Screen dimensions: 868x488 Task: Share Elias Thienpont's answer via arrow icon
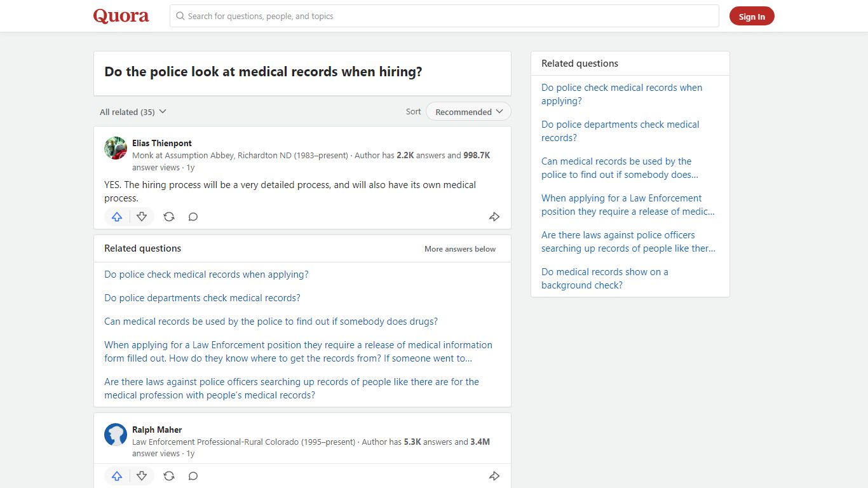click(494, 217)
